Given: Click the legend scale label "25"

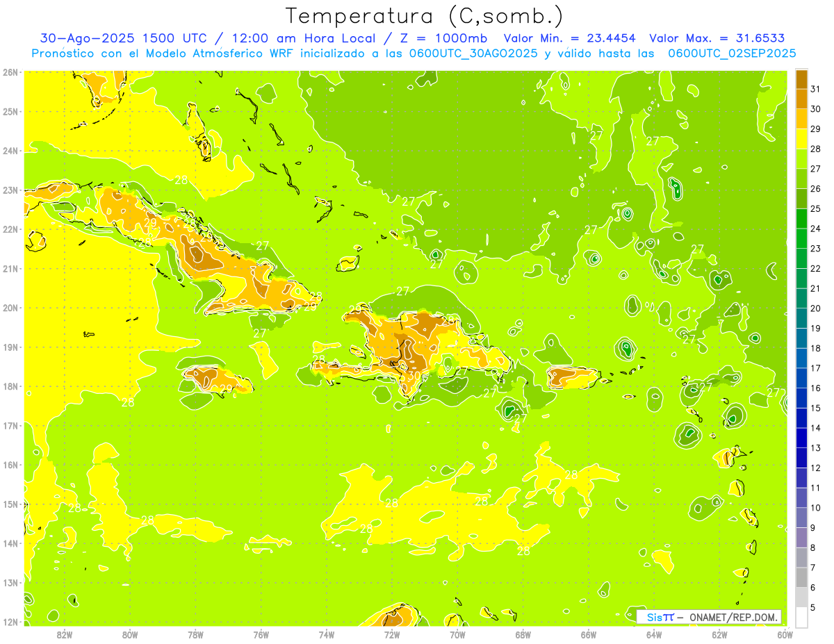Looking at the screenshot, I should 816,208.
